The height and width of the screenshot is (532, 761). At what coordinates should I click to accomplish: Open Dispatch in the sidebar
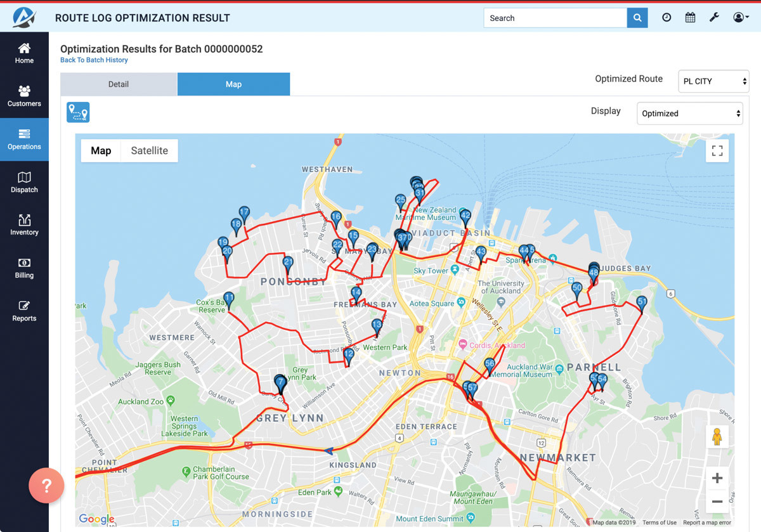[x=24, y=182]
